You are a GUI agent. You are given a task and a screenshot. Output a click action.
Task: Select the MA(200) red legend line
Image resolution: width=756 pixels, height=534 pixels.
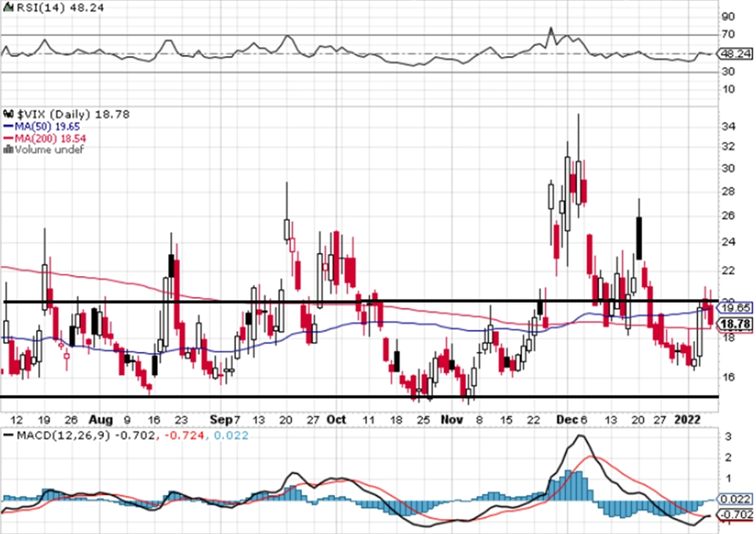coord(8,138)
